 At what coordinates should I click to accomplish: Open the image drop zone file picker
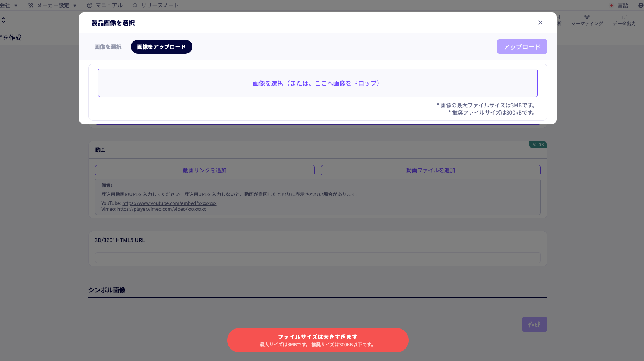click(318, 83)
